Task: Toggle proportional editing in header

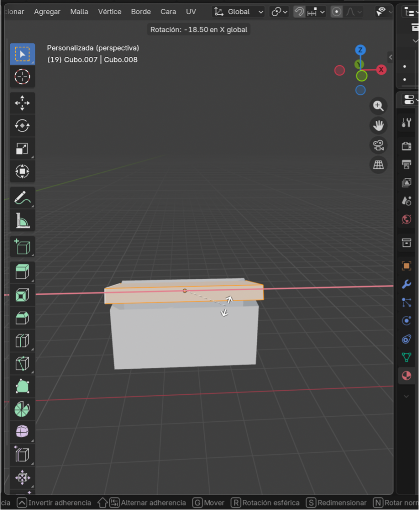Action: [337, 12]
